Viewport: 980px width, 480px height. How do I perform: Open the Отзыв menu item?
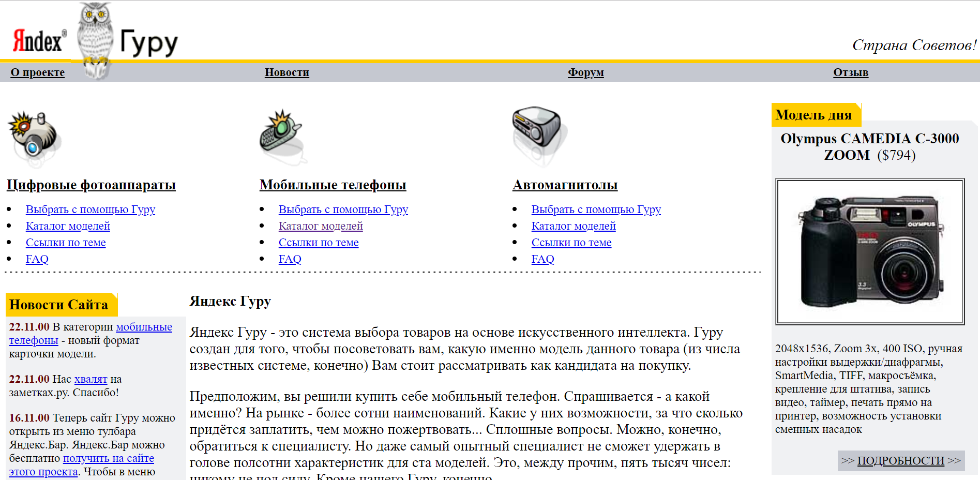pos(851,72)
